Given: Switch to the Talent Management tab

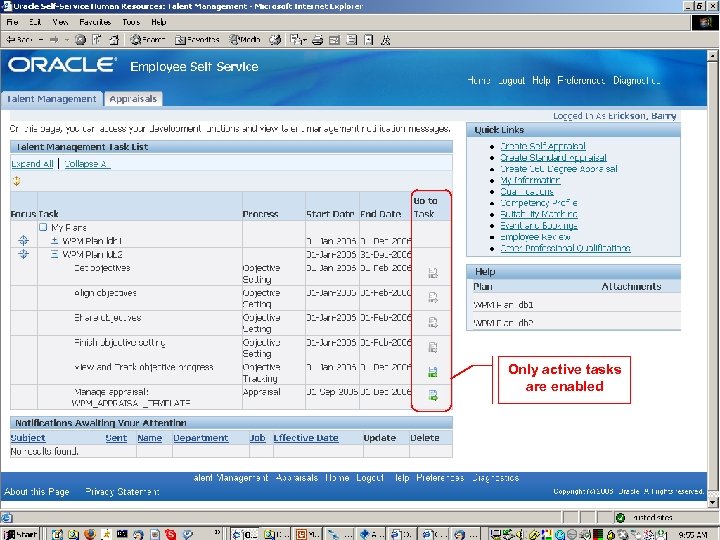Looking at the screenshot, I should pos(51,99).
